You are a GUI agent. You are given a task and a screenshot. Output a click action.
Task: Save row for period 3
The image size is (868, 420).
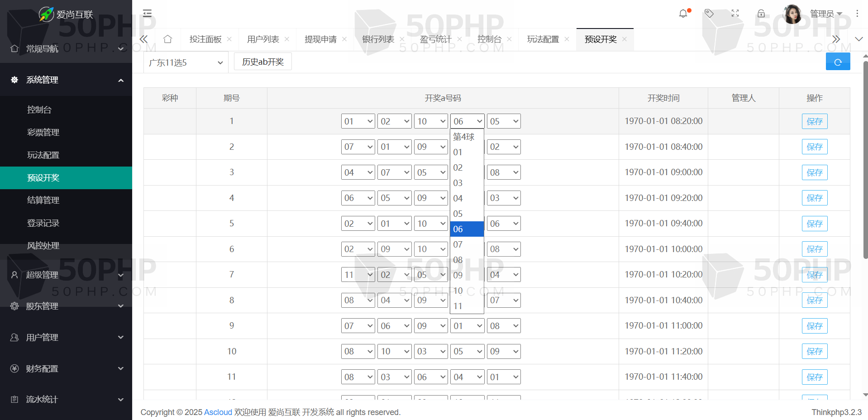point(814,172)
